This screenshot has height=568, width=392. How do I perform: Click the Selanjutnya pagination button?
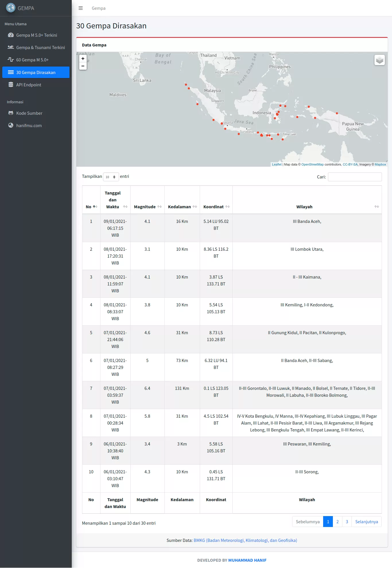(366, 522)
